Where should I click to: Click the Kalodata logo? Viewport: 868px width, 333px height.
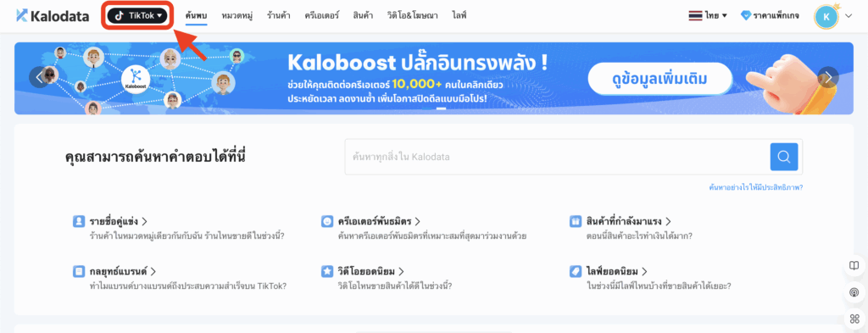point(53,15)
